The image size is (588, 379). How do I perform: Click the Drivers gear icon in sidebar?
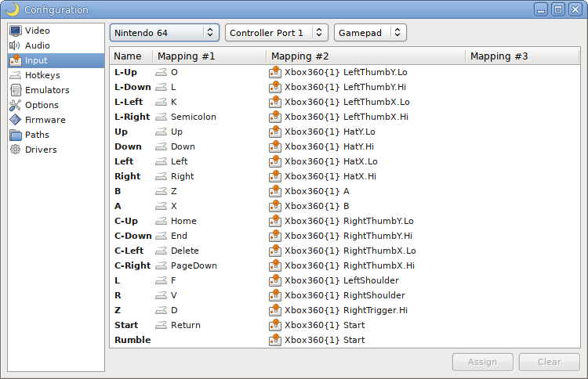coord(16,150)
